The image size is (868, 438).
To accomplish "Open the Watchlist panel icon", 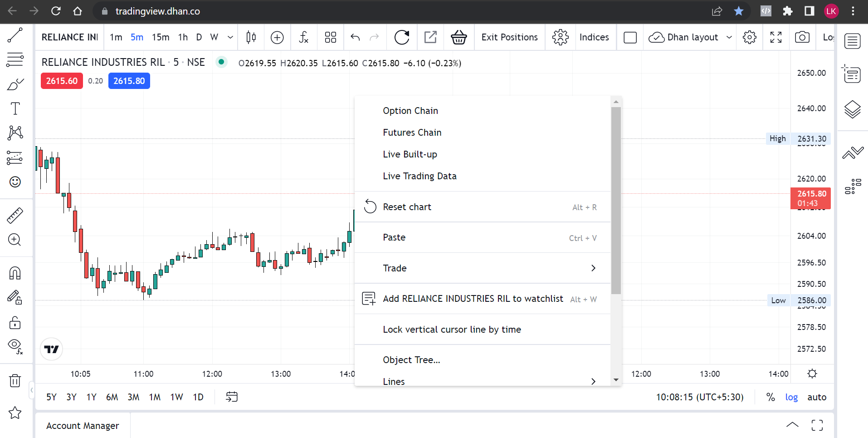I will click(853, 41).
